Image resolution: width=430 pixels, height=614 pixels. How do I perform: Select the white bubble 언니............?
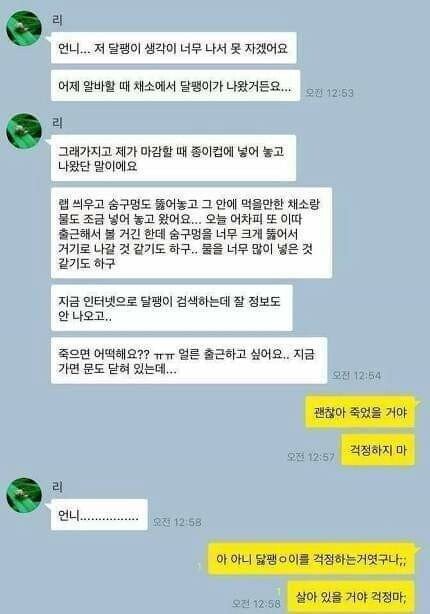point(99,515)
